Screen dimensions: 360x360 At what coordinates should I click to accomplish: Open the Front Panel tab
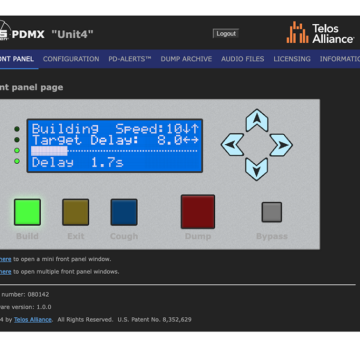[x=17, y=59]
